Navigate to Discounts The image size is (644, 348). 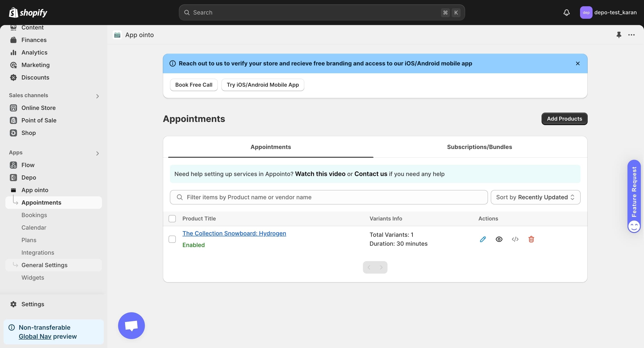(35, 77)
